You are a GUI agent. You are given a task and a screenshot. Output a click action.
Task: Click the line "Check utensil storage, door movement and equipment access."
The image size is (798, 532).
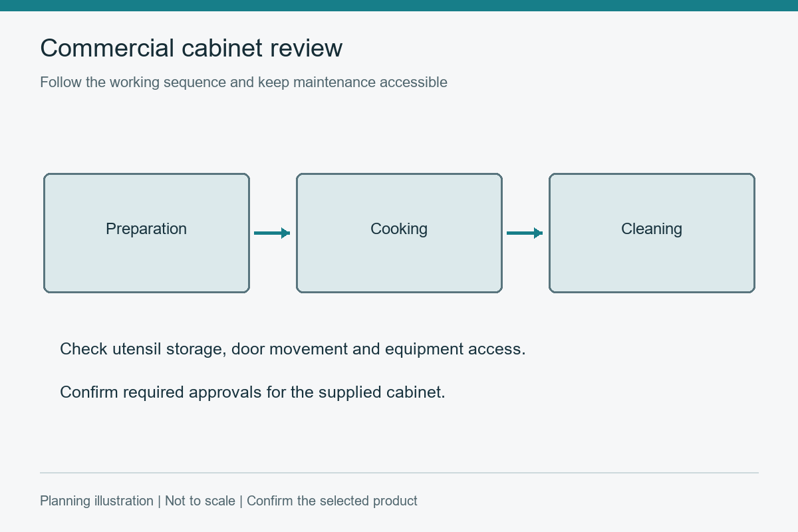293,349
